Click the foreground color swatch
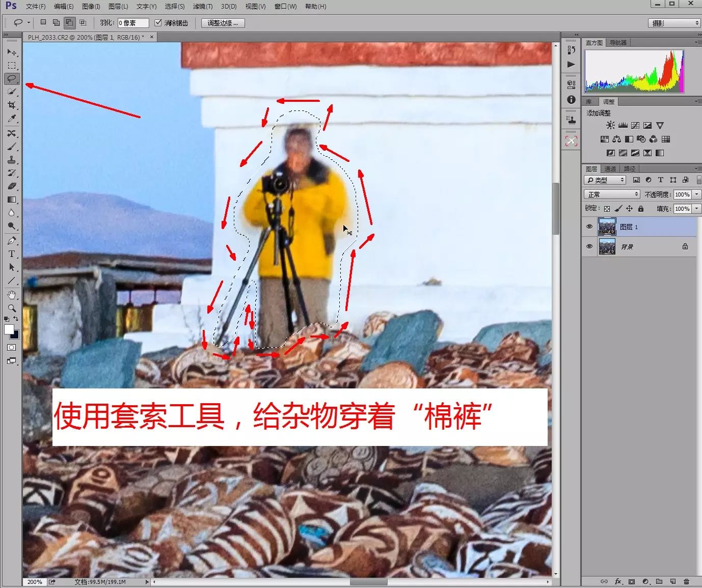Screen dimensions: 702x588 pos(9,329)
